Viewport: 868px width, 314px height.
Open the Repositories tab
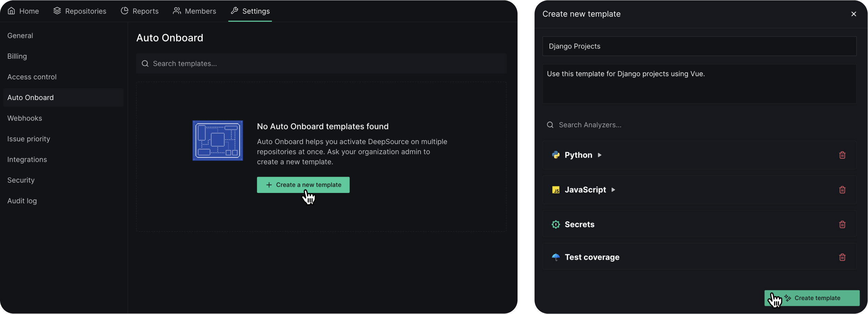coord(80,11)
